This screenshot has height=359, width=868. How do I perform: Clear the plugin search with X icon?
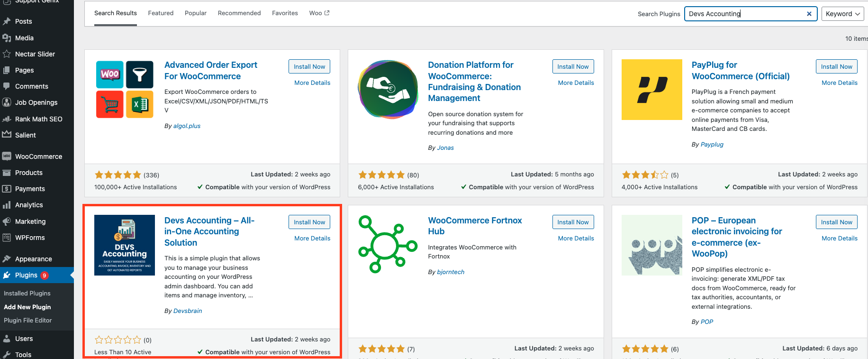(x=809, y=14)
